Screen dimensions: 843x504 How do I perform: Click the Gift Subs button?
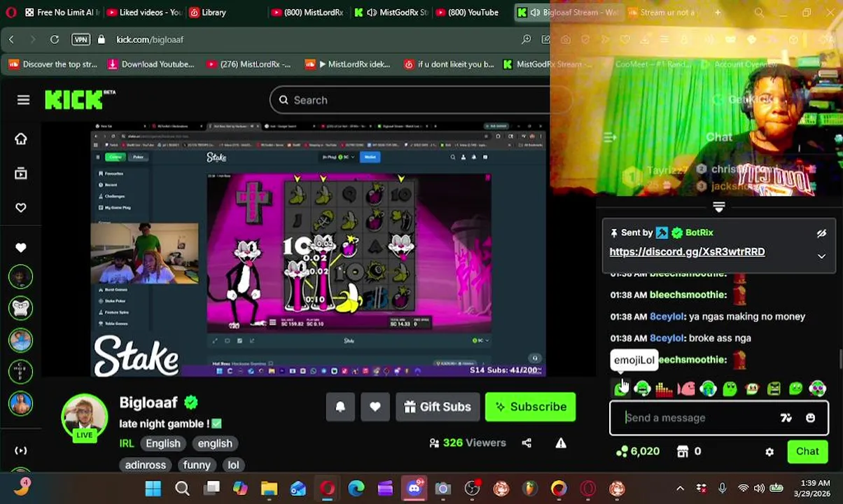click(437, 407)
